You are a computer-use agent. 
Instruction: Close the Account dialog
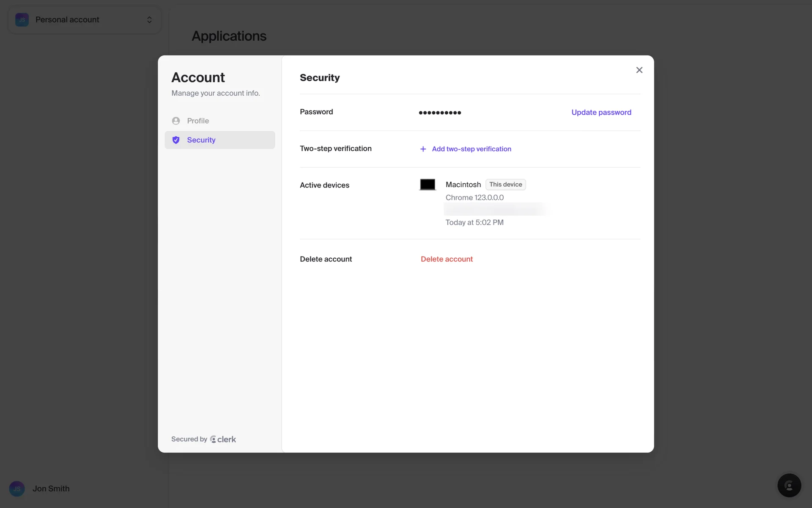point(639,70)
